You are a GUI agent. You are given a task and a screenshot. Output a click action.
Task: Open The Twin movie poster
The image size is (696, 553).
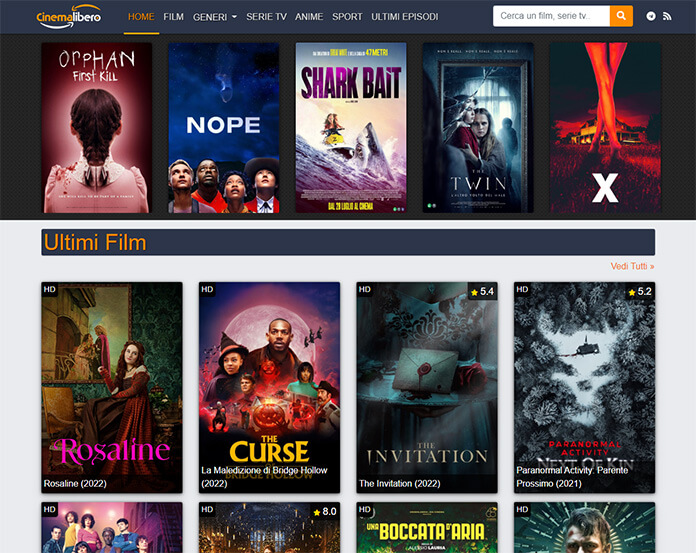click(x=478, y=128)
